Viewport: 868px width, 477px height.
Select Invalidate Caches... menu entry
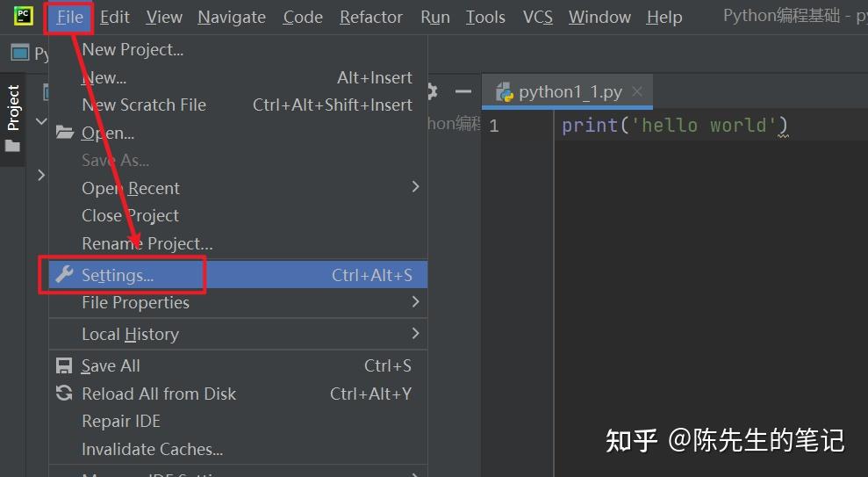coord(152,449)
